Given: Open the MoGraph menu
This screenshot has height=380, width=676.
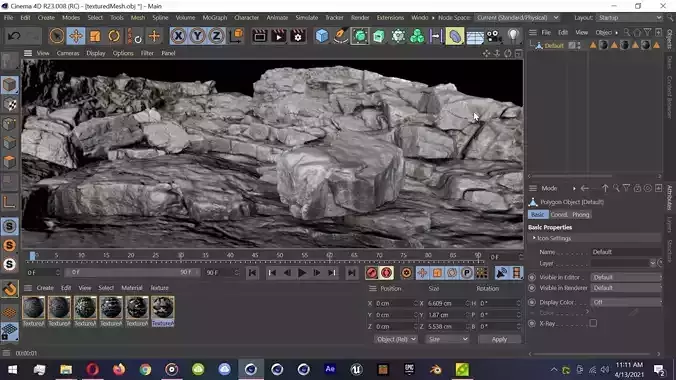Looking at the screenshot, I should point(215,18).
